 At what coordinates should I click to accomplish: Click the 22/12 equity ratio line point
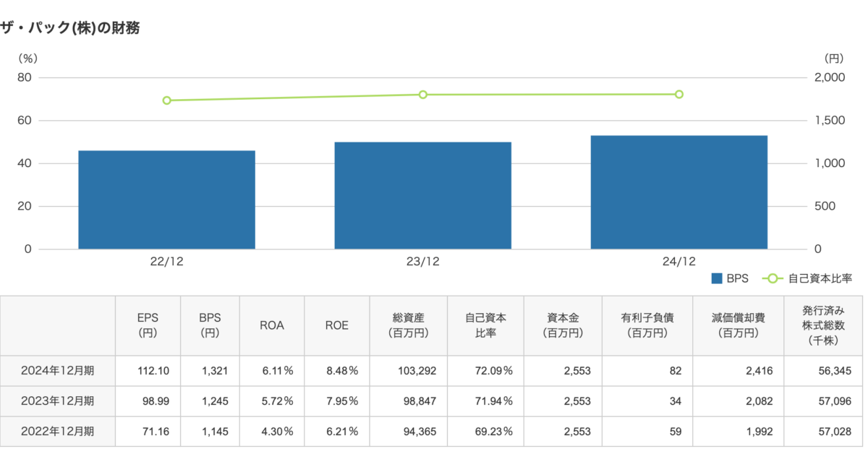(x=166, y=100)
